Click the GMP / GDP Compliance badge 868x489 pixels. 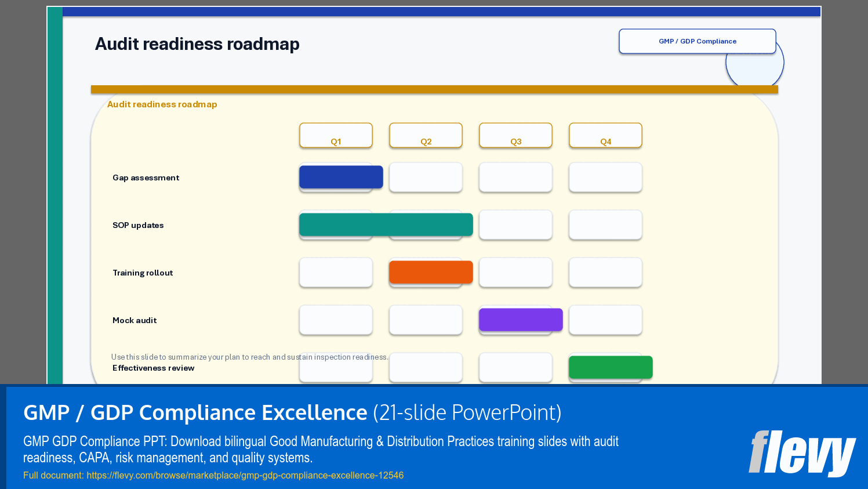697,41
